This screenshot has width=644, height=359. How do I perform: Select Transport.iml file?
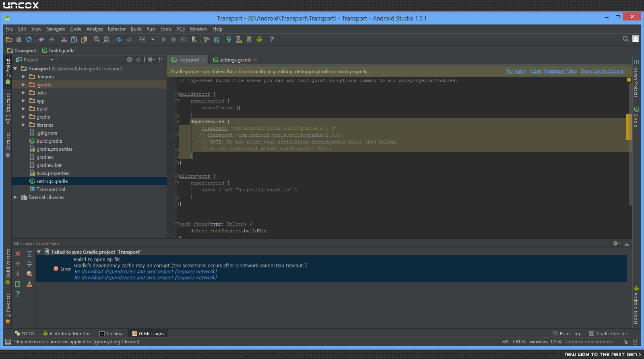pos(51,189)
